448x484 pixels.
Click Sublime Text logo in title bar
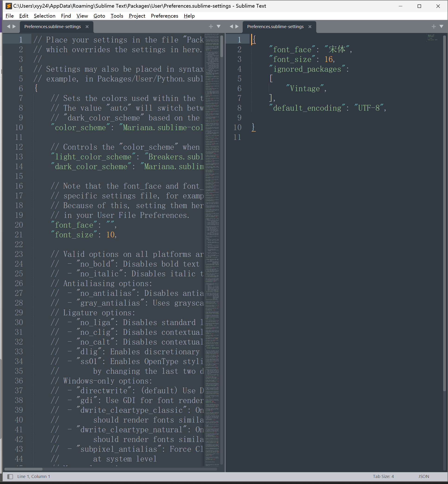9,6
